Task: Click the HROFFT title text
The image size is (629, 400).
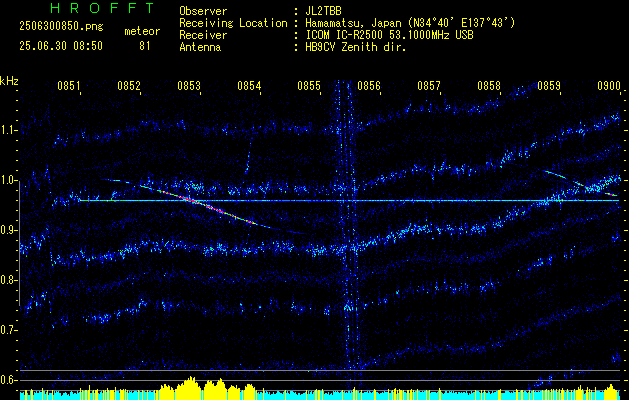Action: tap(103, 8)
